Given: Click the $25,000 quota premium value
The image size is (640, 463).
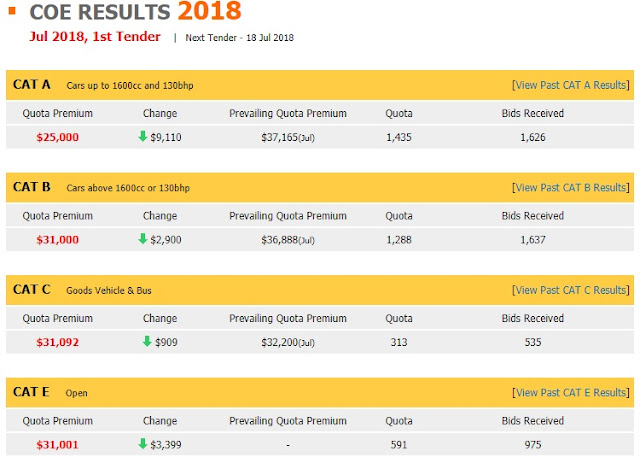Looking at the screenshot, I should [58, 137].
